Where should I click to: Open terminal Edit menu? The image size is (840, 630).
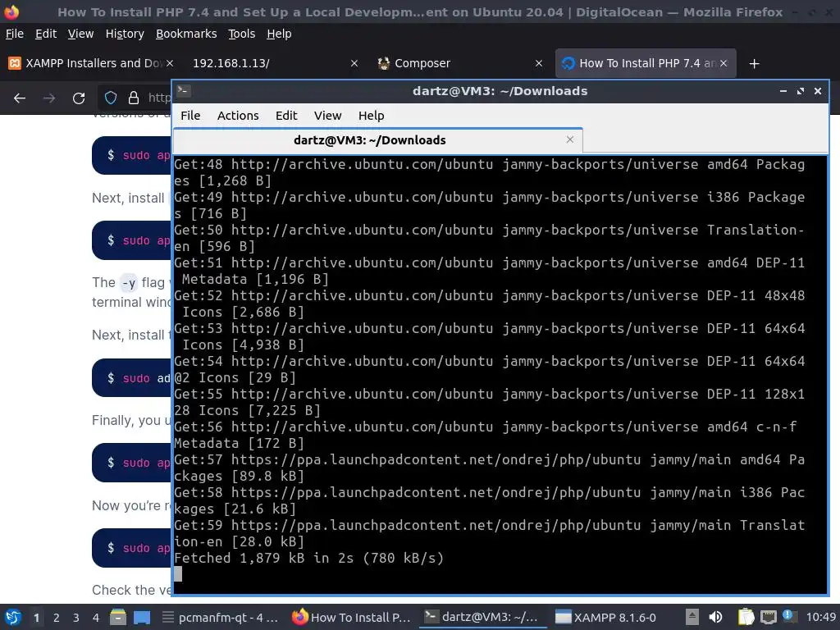[286, 116]
